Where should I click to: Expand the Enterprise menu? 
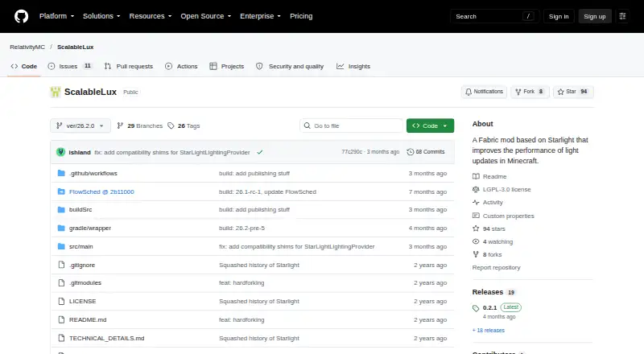260,16
